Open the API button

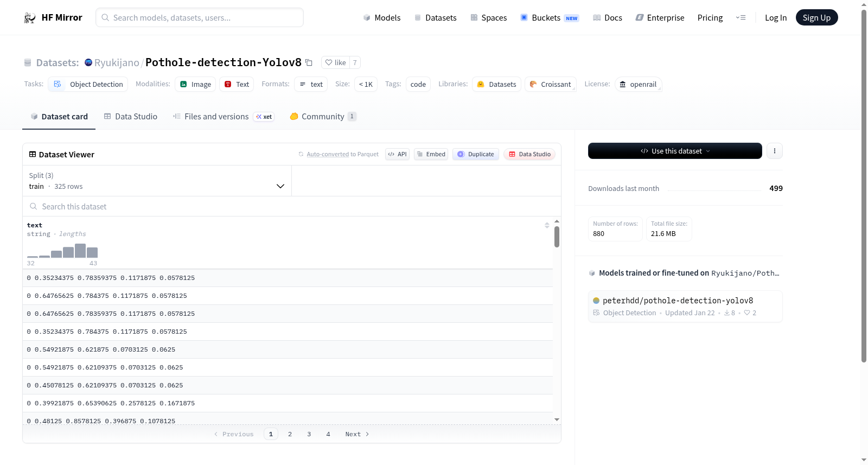(397, 154)
